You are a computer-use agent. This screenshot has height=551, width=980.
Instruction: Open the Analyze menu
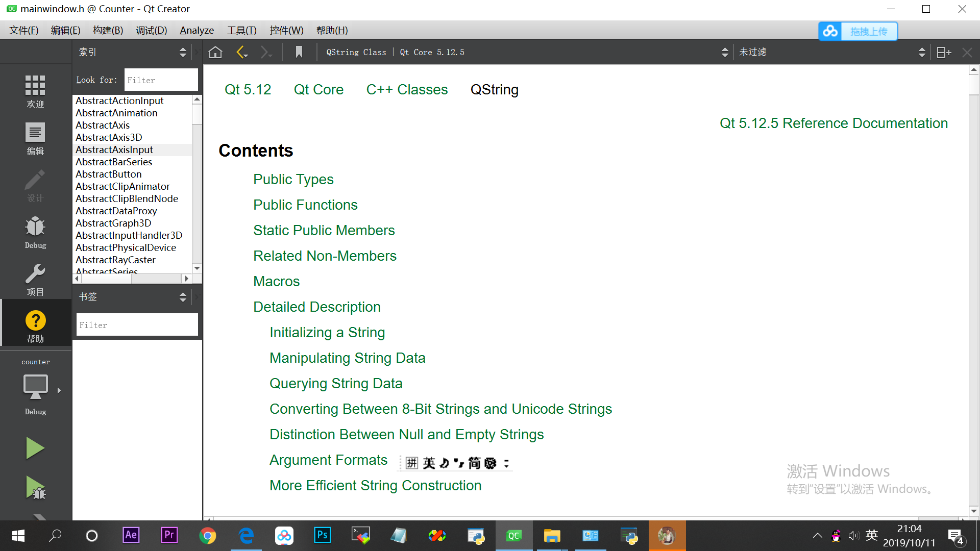tap(197, 30)
